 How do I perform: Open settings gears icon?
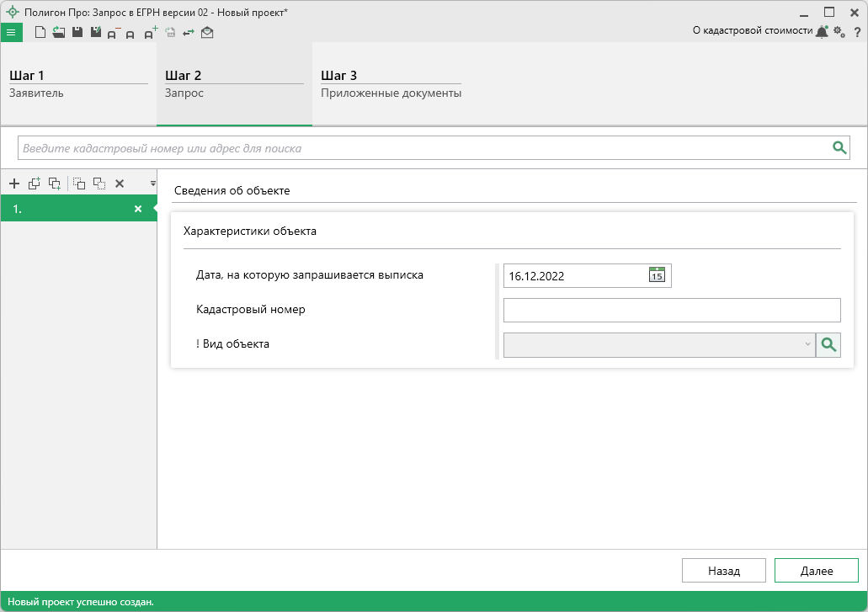click(839, 32)
